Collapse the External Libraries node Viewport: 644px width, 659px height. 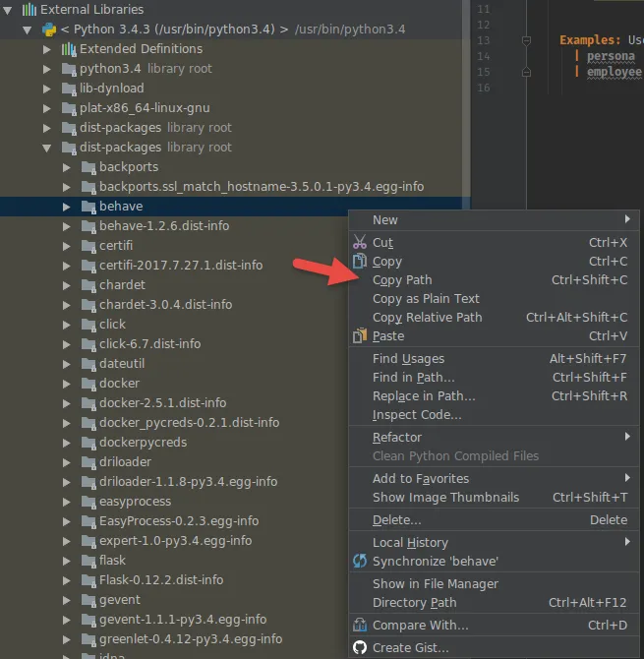pyautogui.click(x=8, y=10)
